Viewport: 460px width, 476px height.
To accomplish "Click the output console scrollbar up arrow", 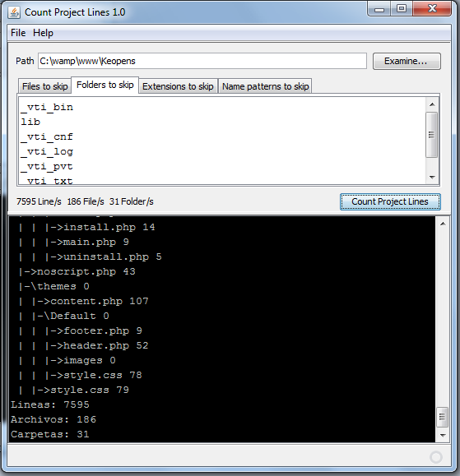I will [443, 224].
